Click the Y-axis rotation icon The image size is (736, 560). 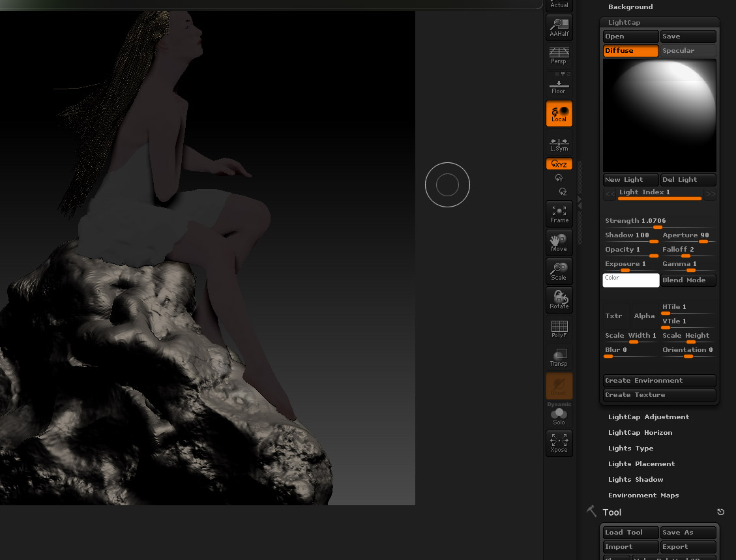click(559, 178)
